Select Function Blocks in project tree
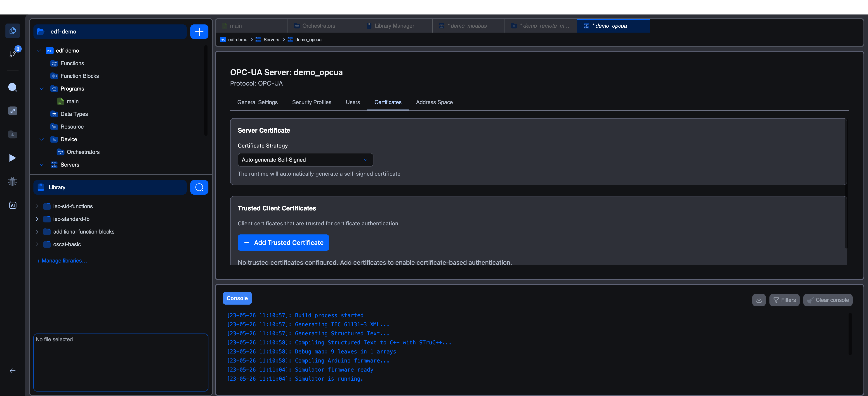Viewport: 868px width, 396px height. point(80,76)
